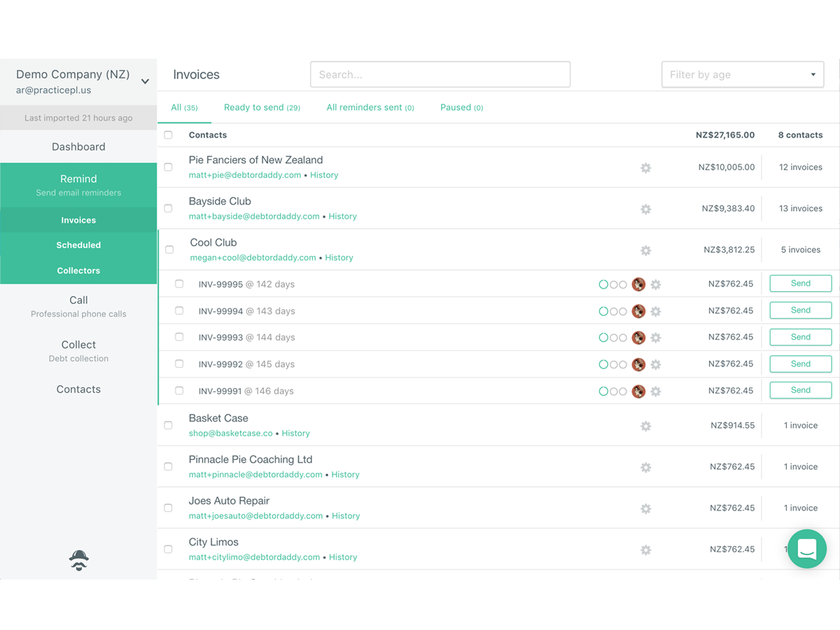Open History for Pinnacle Pie Coaching Ltd
Screen dimensions: 840x630
click(345, 475)
